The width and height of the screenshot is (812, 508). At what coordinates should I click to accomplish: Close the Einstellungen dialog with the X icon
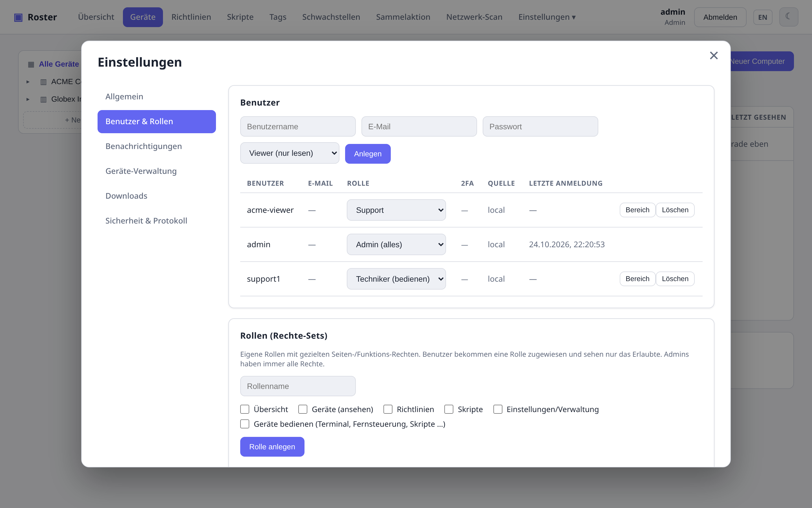tap(714, 55)
